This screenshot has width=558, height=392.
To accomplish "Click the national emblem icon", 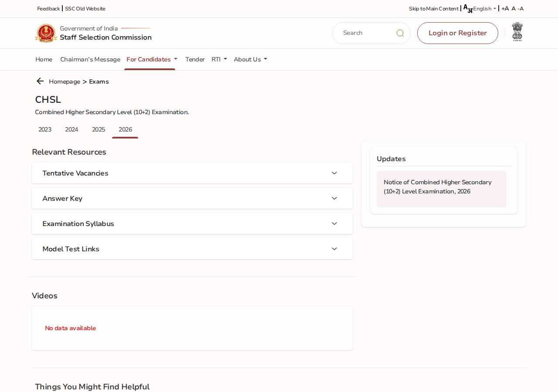I will pos(517,32).
